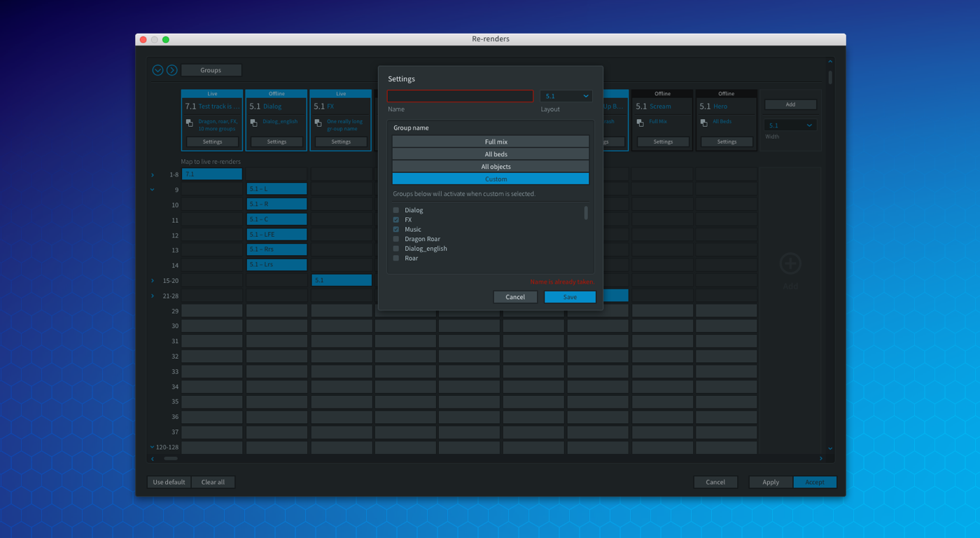980x538 pixels.
Task: Click the Full Mix text in the Scream card
Action: (658, 121)
